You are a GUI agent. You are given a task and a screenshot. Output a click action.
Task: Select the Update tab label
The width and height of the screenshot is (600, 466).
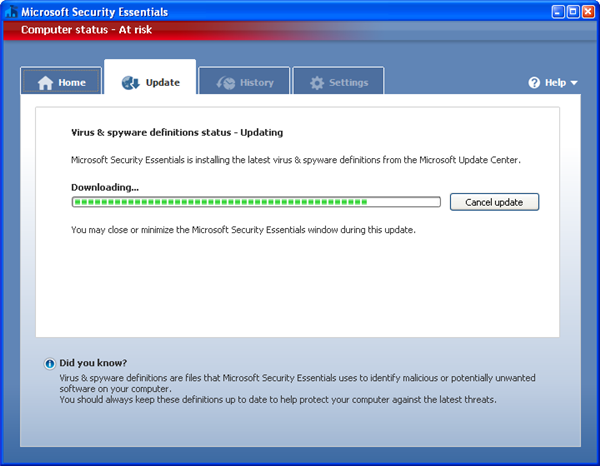[x=163, y=83]
